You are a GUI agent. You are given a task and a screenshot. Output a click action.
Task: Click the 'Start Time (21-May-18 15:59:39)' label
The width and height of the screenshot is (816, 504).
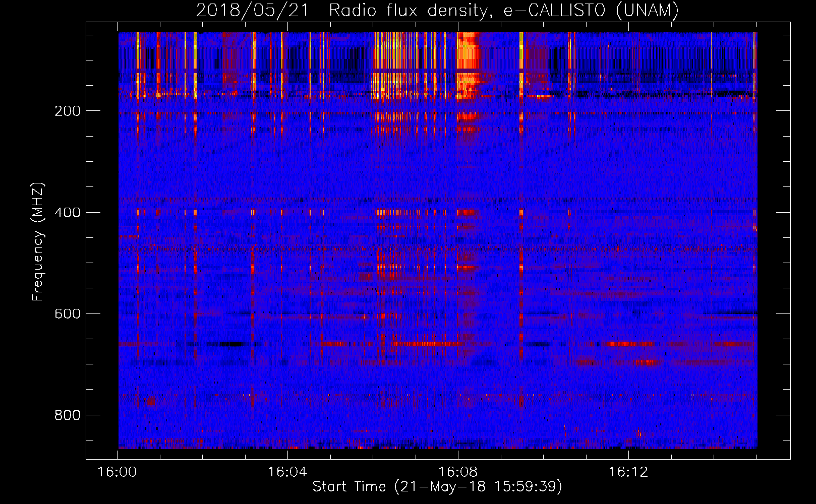[437, 487]
